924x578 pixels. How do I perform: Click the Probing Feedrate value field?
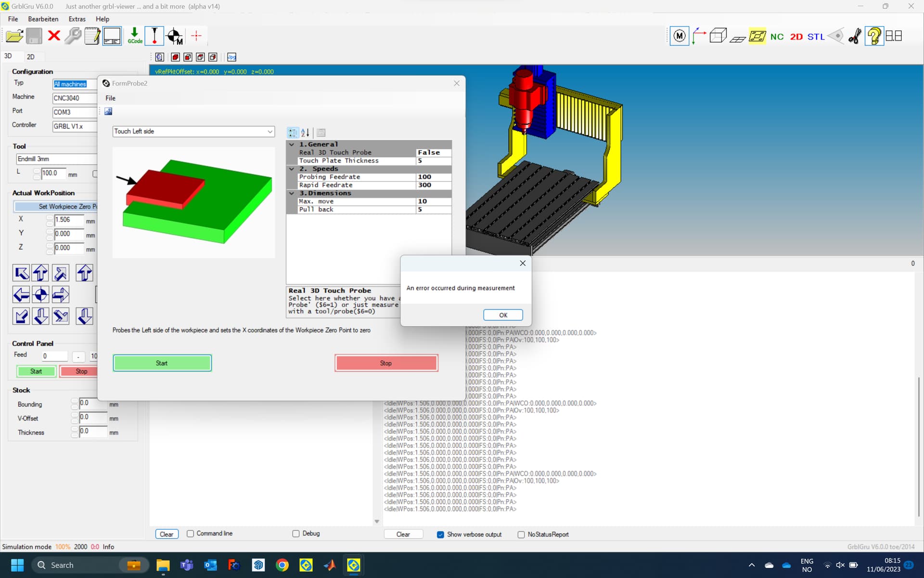click(433, 177)
